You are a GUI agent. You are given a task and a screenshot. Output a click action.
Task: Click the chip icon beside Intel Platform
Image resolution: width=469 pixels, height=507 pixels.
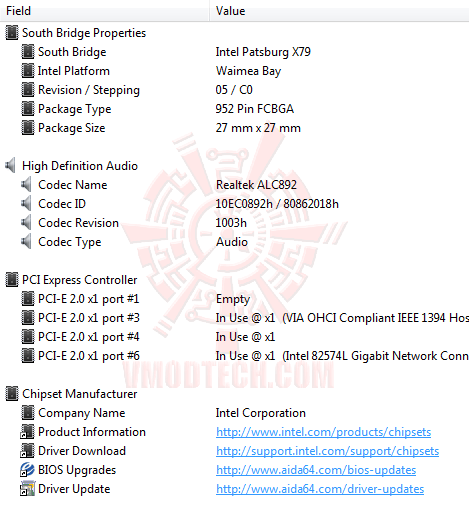28,71
